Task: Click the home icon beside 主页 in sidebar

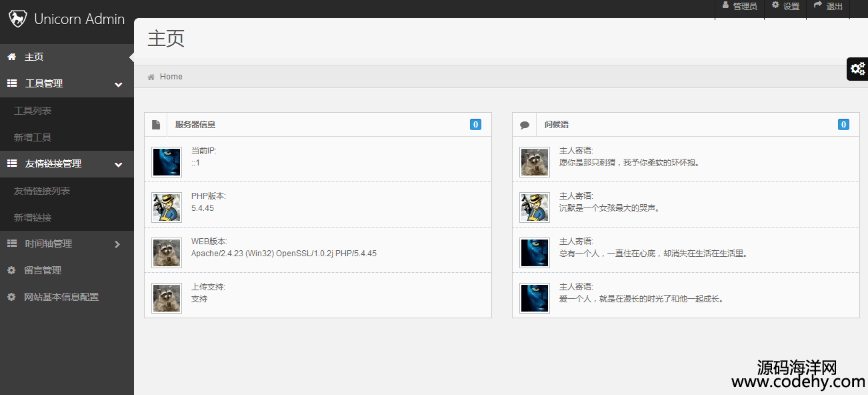Action: (11, 57)
